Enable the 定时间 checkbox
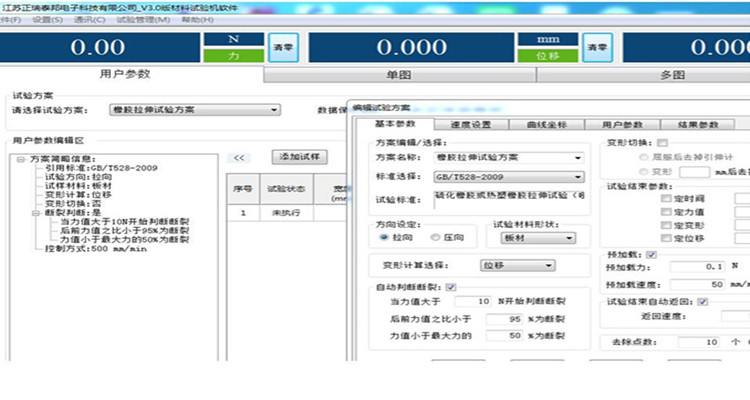This screenshot has width=750, height=400. tap(667, 199)
